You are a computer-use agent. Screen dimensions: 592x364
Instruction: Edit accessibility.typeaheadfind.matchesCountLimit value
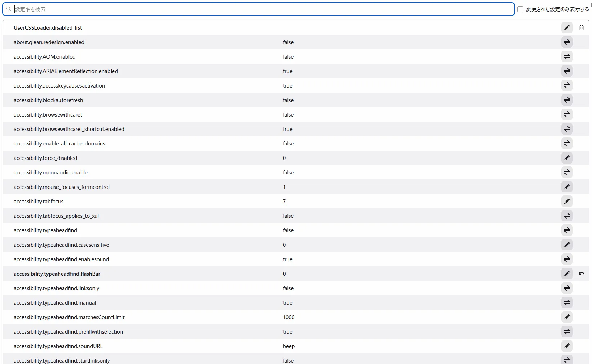pyautogui.click(x=567, y=317)
